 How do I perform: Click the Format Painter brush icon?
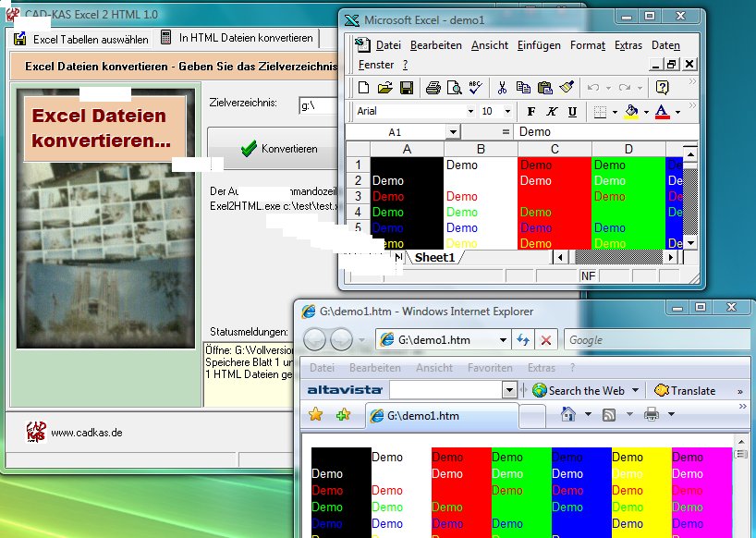(x=567, y=88)
